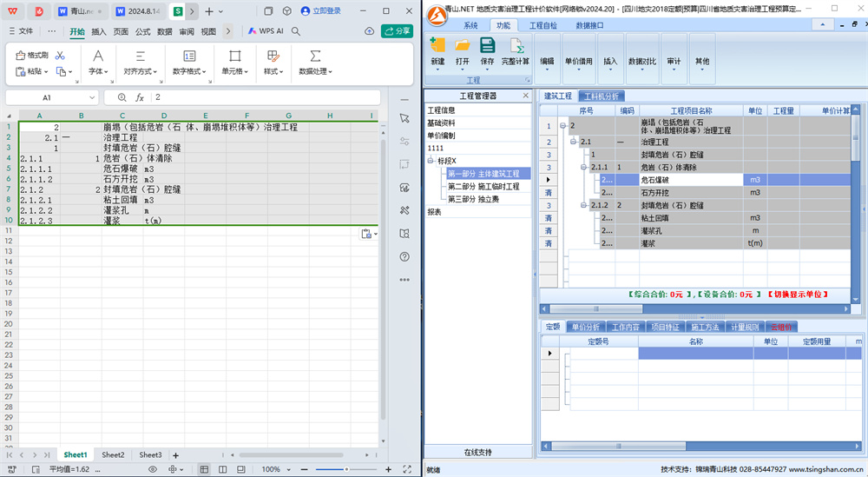Click the fx insert function icon

click(x=139, y=98)
